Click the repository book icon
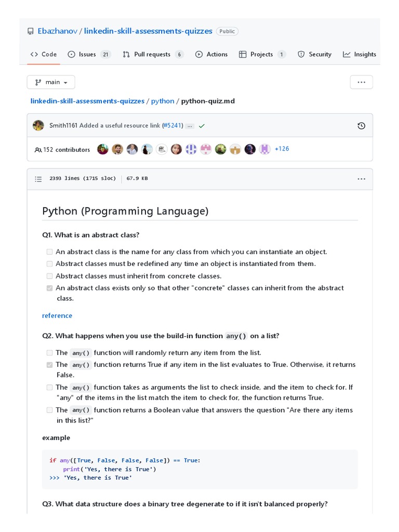The image size is (399, 532). pyautogui.click(x=30, y=31)
